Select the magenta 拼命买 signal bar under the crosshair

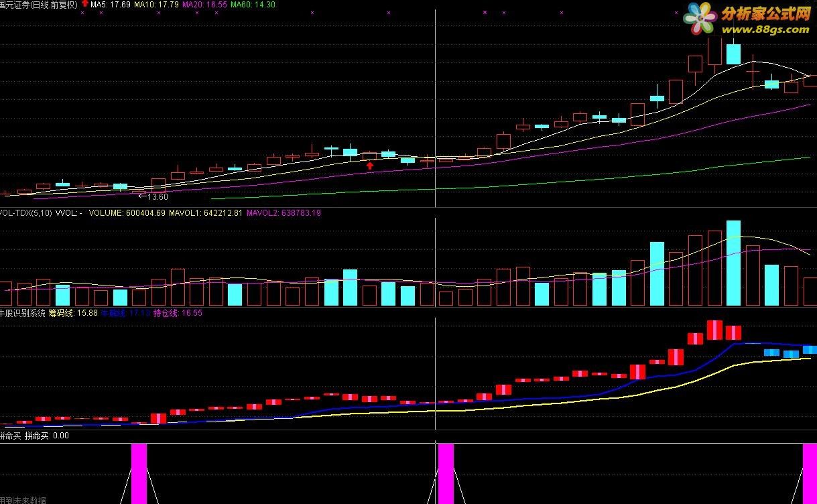tap(446, 473)
